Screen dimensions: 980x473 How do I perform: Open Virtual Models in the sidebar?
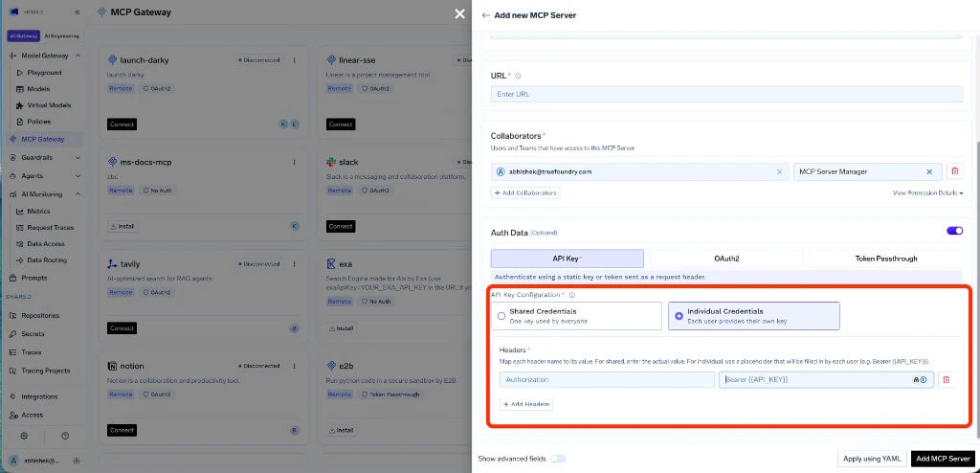click(x=49, y=105)
